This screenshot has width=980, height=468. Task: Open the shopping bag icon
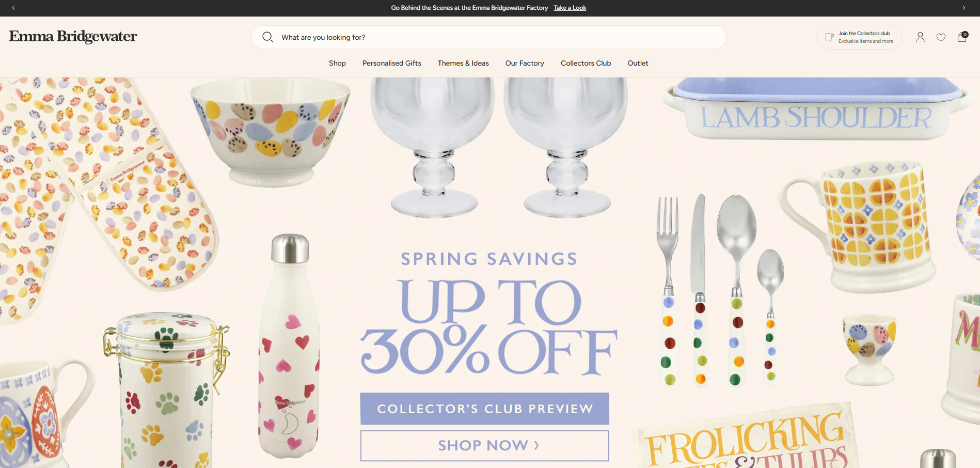(x=962, y=37)
